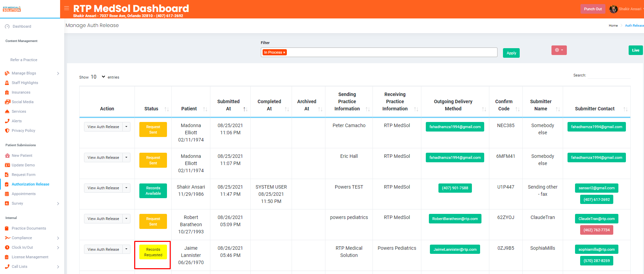Click Home breadcrumb link

(613, 26)
